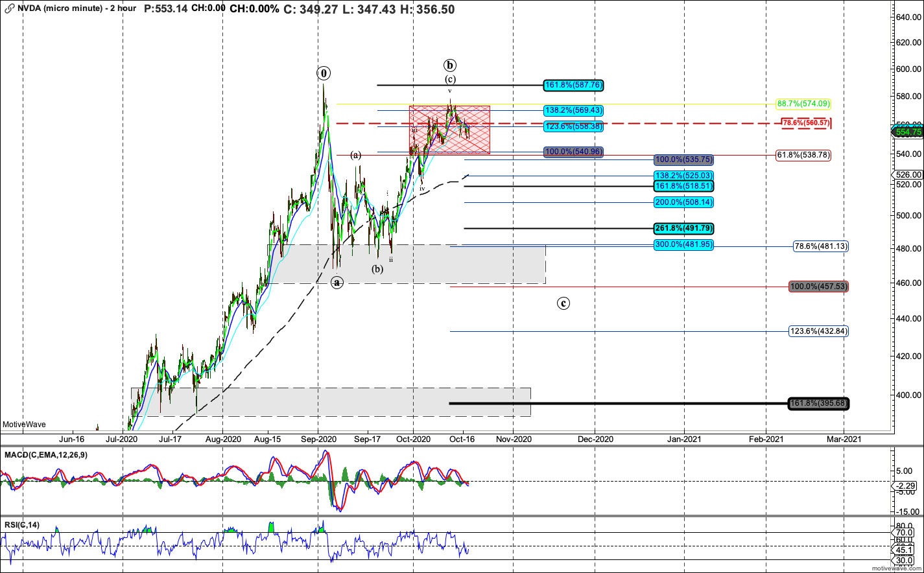Viewport: 924px width, 573px height.
Task: Select the upper gray support box near 480
Action: pos(407,264)
